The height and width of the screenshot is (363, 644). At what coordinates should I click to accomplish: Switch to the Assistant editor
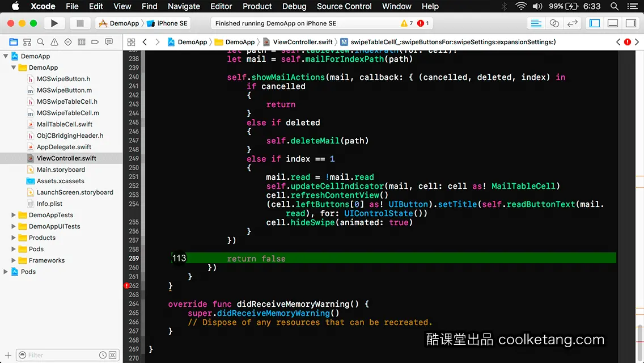554,23
